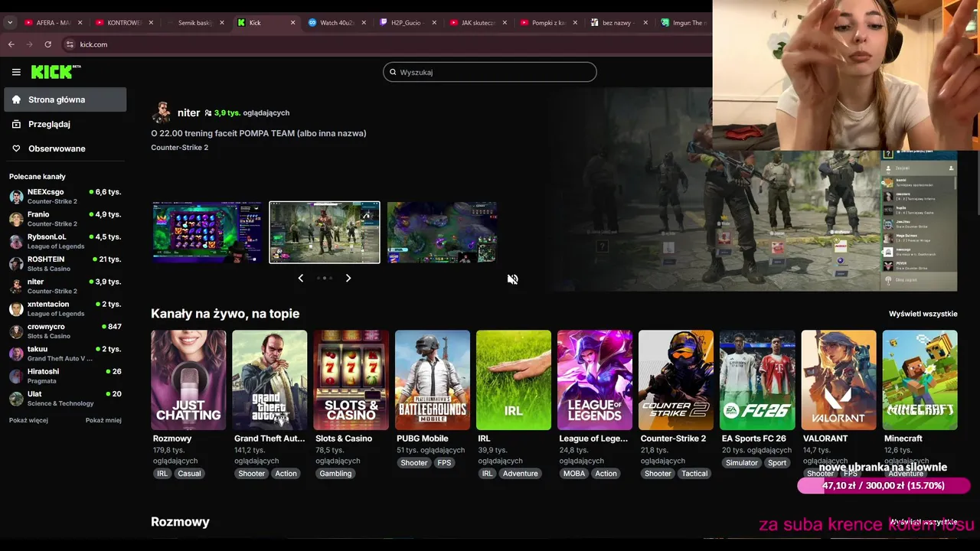
Task: Click the MOBA tag under League of Legends
Action: click(574, 474)
